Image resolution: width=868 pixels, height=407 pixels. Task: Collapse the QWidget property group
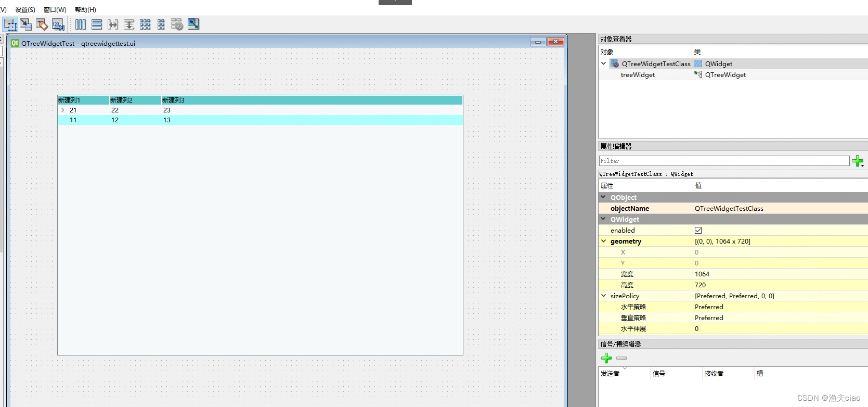(x=603, y=219)
